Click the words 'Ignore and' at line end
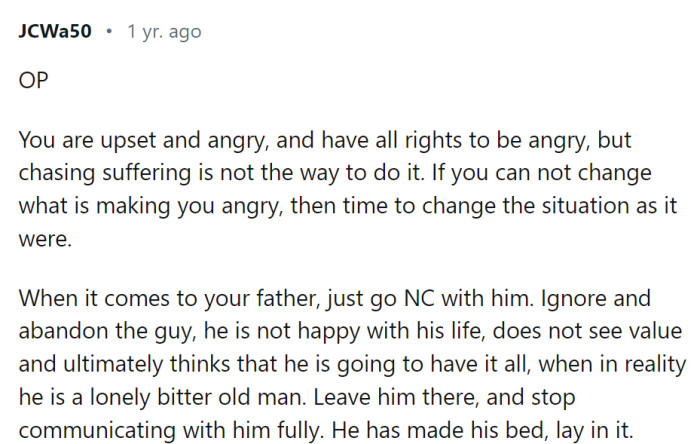The width and height of the screenshot is (700, 444). coord(596,299)
